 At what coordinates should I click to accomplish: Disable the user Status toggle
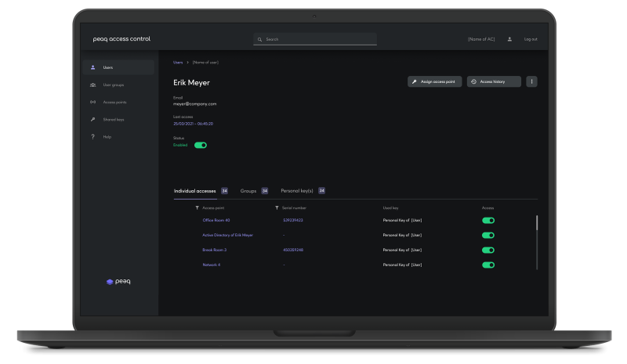click(x=201, y=145)
